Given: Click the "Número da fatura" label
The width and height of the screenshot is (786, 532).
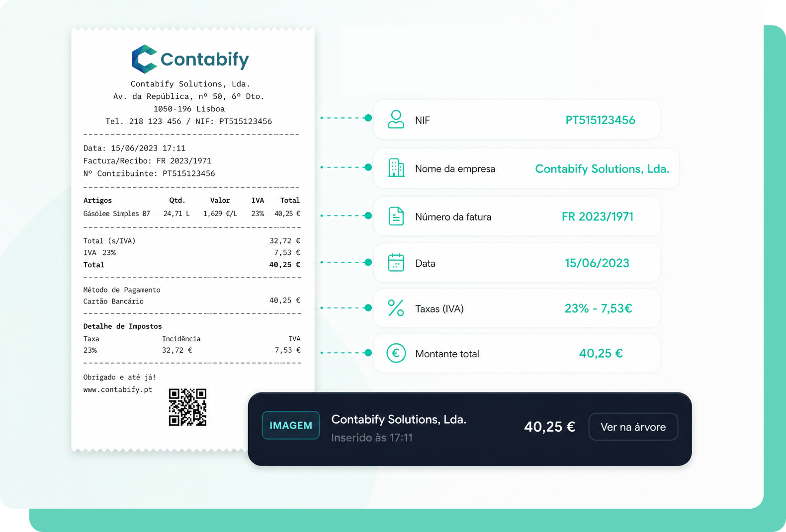Looking at the screenshot, I should [453, 217].
